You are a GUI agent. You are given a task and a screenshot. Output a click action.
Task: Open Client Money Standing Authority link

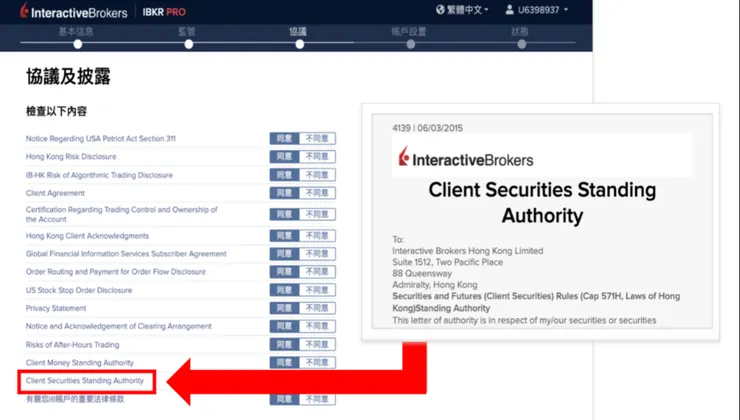coord(79,363)
